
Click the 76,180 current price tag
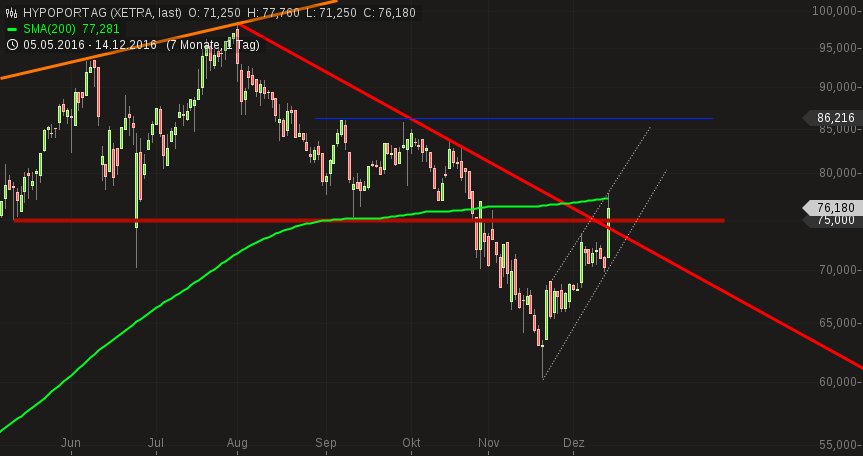[x=834, y=208]
